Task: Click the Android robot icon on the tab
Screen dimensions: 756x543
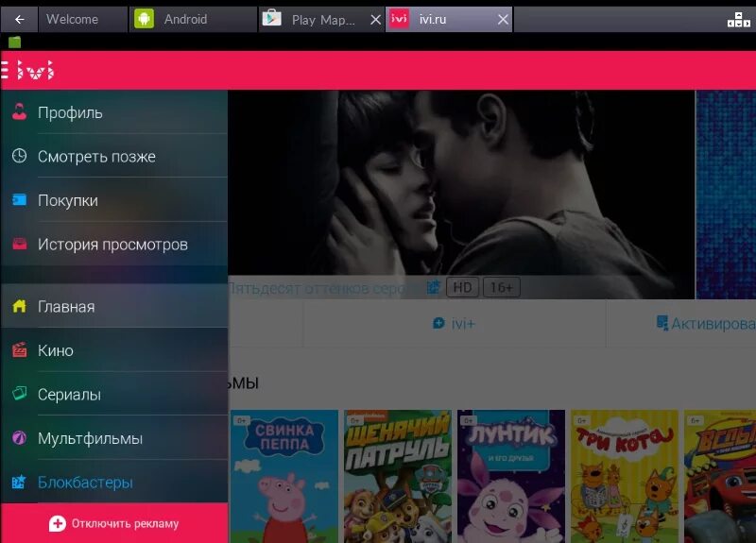Action: point(144,19)
